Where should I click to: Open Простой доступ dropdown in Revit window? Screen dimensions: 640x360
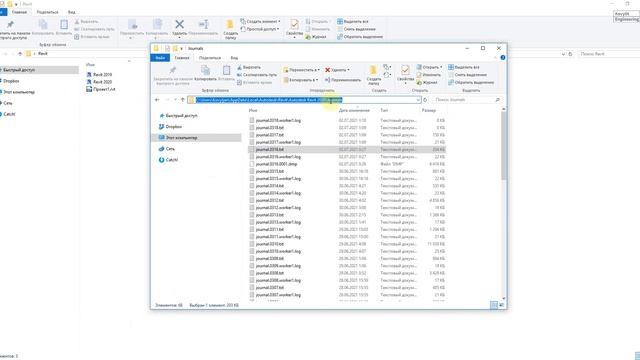[260, 29]
